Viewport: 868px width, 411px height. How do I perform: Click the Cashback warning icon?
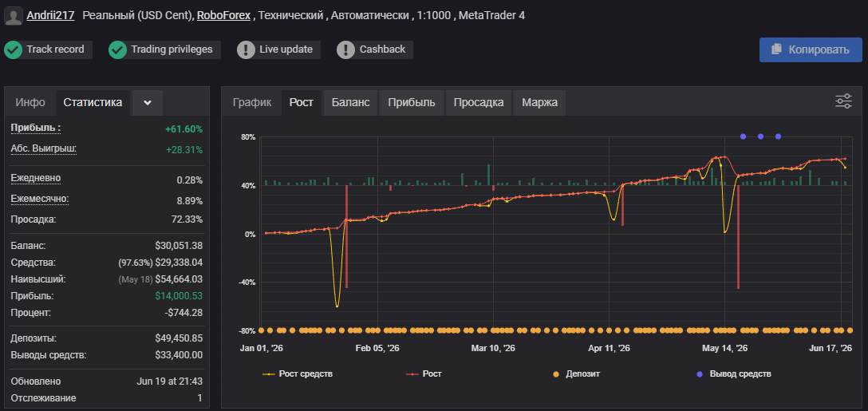tap(346, 49)
